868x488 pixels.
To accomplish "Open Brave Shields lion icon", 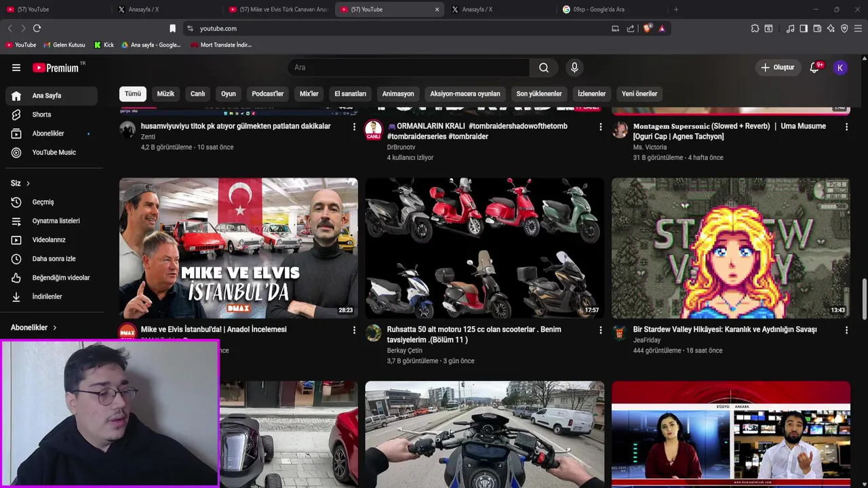I will pyautogui.click(x=648, y=28).
